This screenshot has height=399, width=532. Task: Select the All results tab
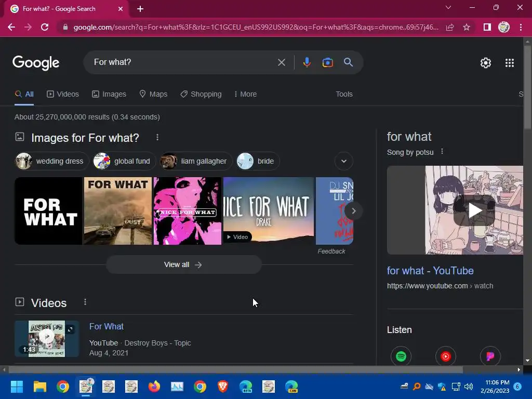click(x=24, y=94)
